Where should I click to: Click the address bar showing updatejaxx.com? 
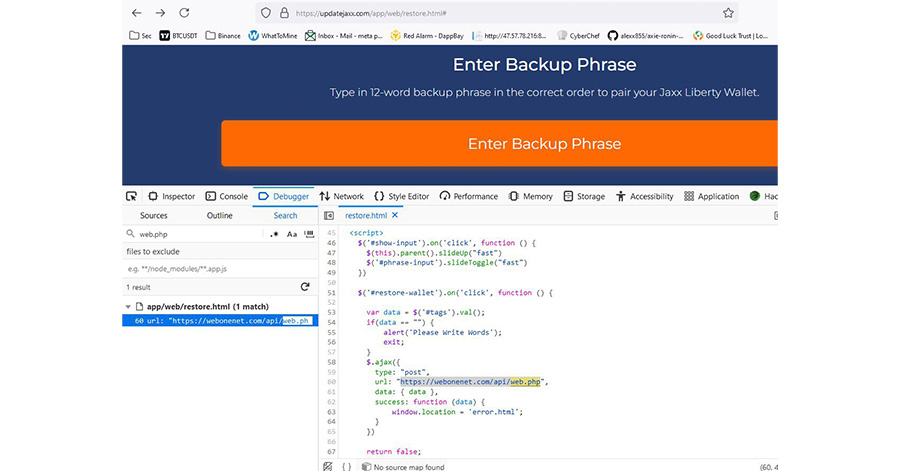496,13
